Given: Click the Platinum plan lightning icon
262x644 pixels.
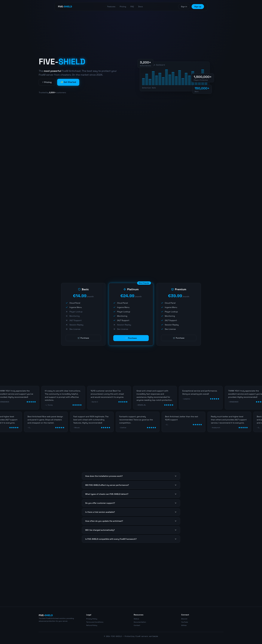Looking at the screenshot, I should coord(124,289).
